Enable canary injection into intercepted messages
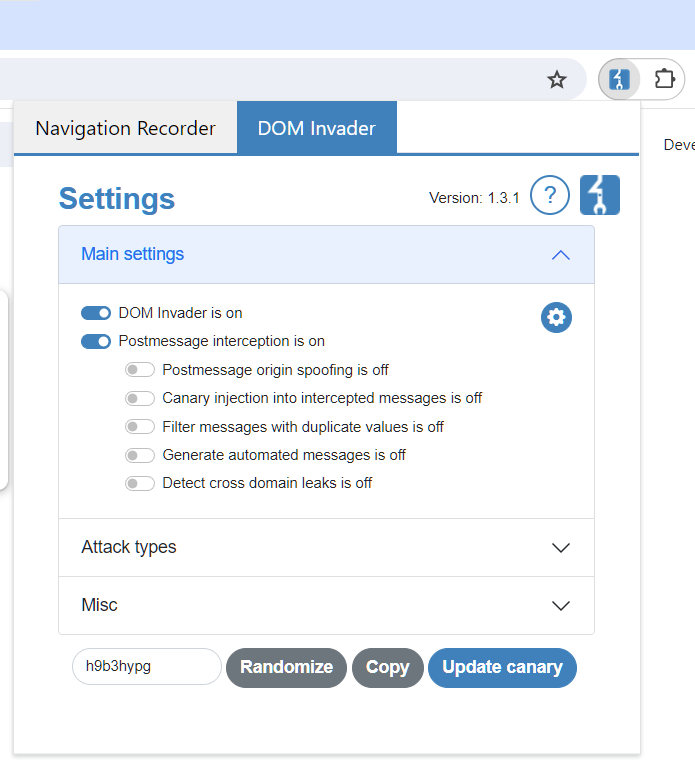This screenshot has width=695, height=769. 140,398
